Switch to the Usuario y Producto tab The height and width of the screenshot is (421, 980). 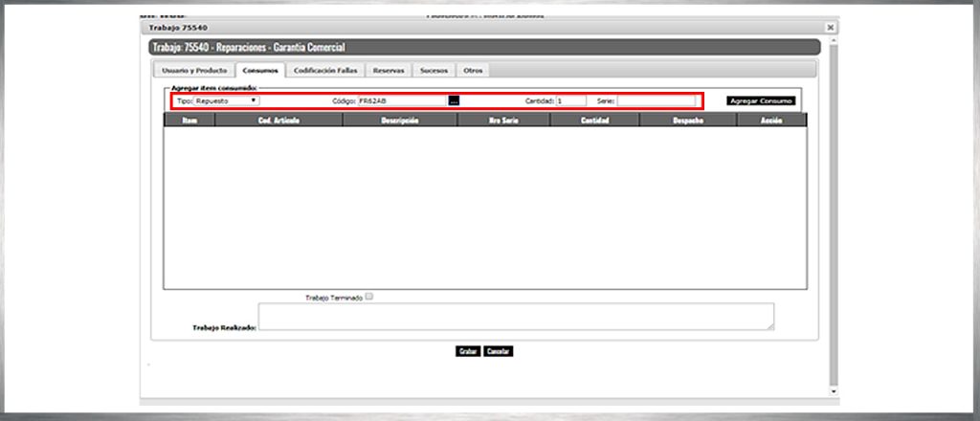point(194,71)
